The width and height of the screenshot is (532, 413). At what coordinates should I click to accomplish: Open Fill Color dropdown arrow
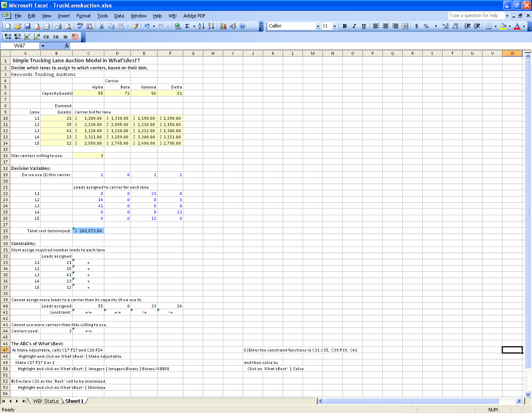click(510, 26)
